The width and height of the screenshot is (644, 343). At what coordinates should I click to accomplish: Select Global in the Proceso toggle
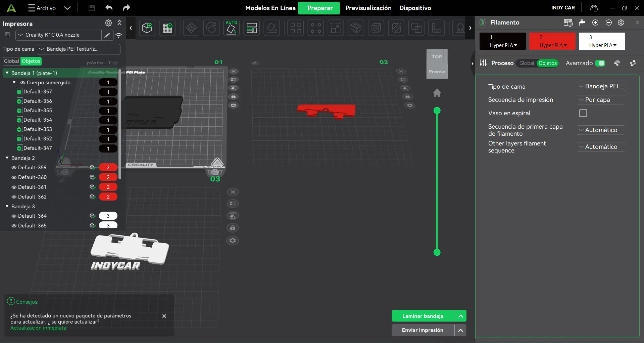[527, 63]
